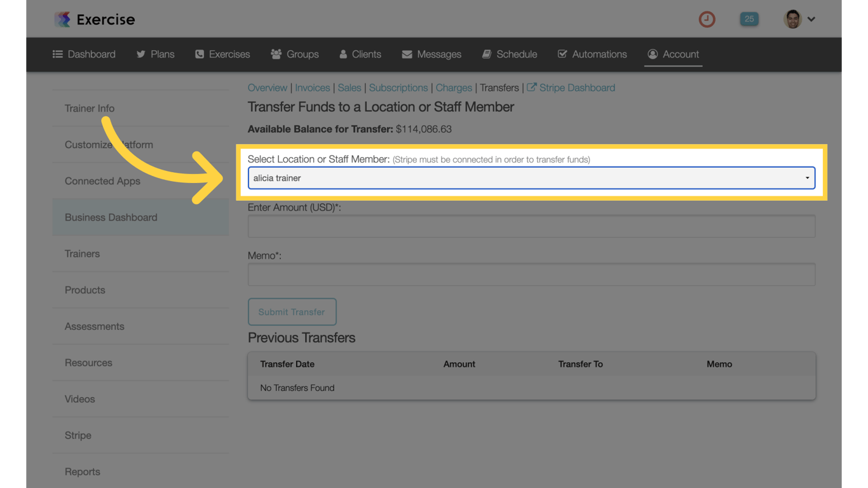Click the Messages envelope icon

coord(407,54)
